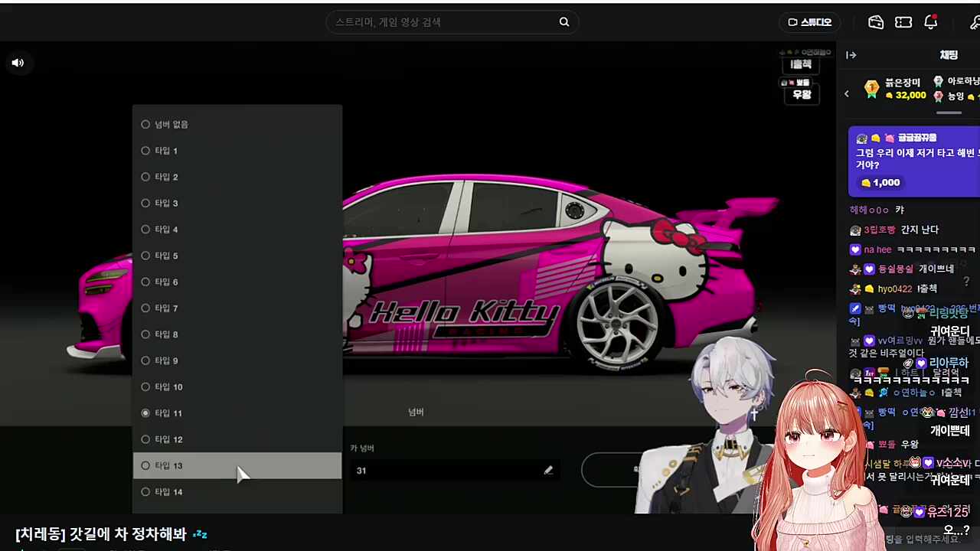Open the pinned 1,000 cheese donation message

tap(914, 161)
